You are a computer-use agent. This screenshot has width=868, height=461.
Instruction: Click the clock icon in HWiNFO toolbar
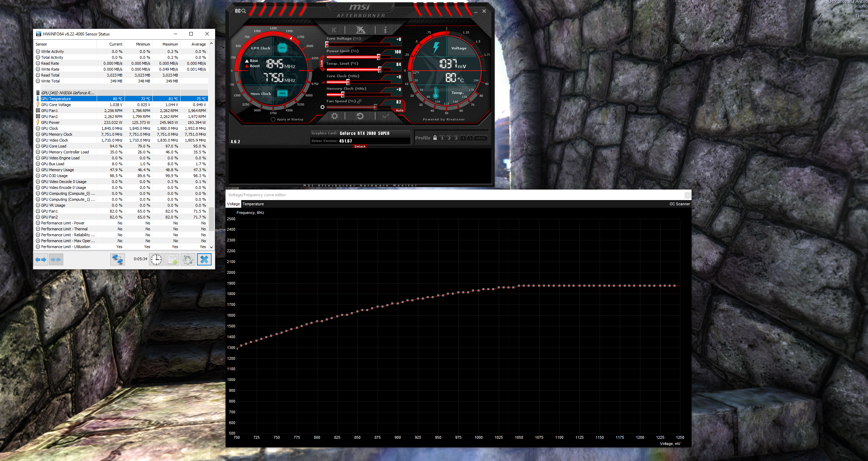[x=156, y=259]
